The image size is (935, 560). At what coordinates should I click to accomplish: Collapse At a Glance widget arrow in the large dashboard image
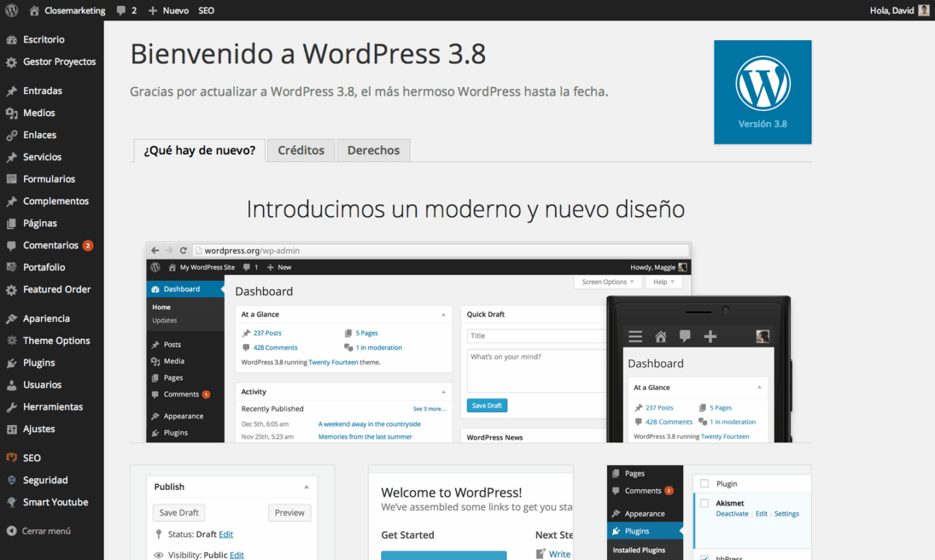pos(443,315)
